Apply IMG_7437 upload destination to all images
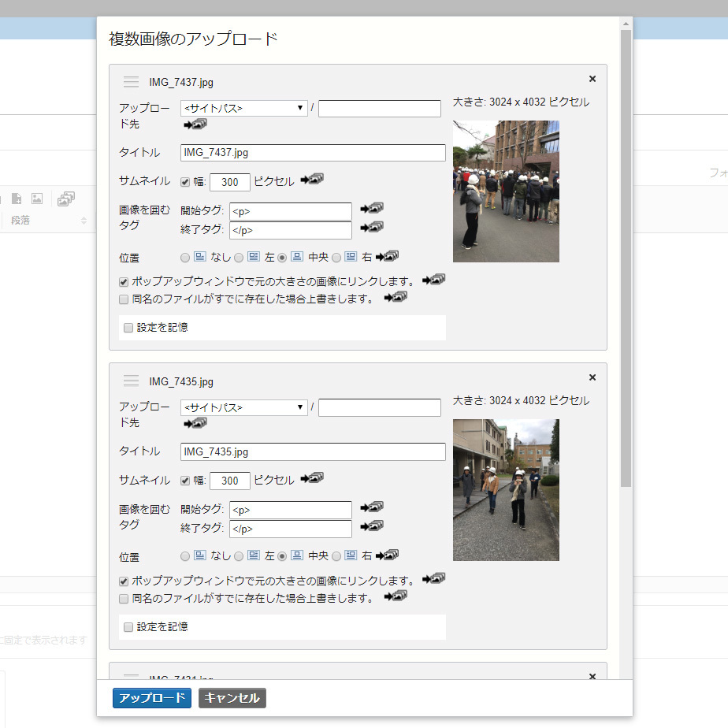 tap(195, 124)
